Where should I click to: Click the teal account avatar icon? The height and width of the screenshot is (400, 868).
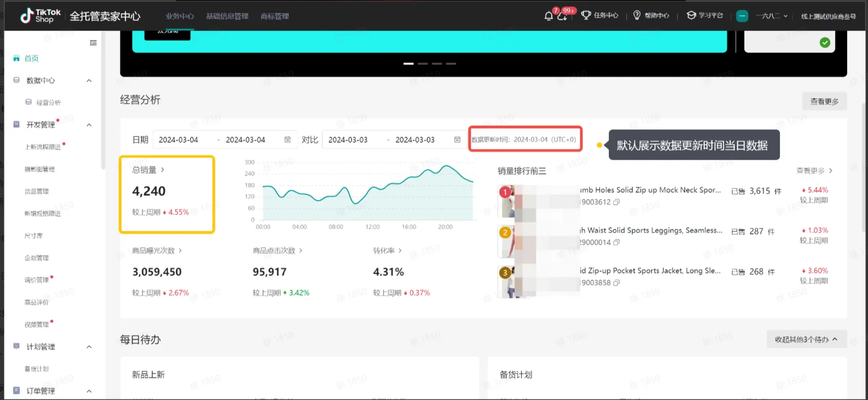742,16
